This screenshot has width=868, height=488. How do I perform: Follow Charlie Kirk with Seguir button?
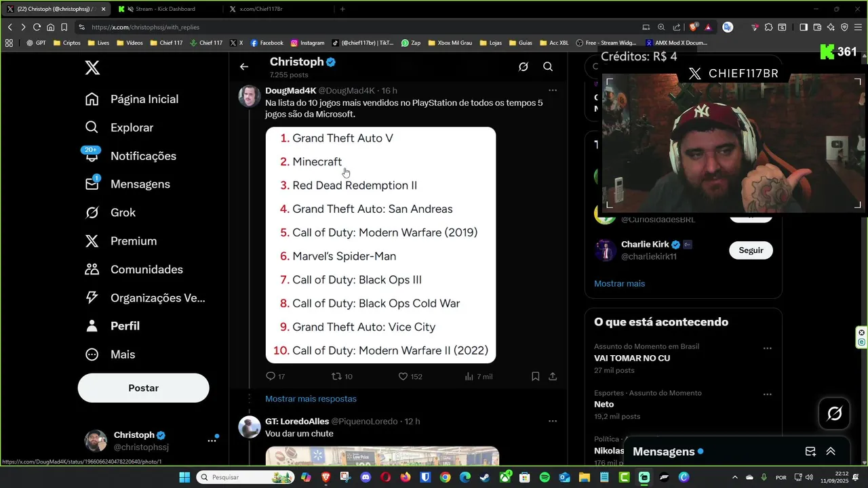pyautogui.click(x=751, y=250)
